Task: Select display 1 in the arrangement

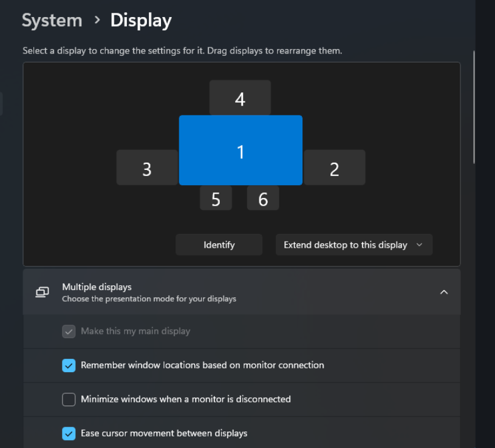Action: [x=241, y=150]
